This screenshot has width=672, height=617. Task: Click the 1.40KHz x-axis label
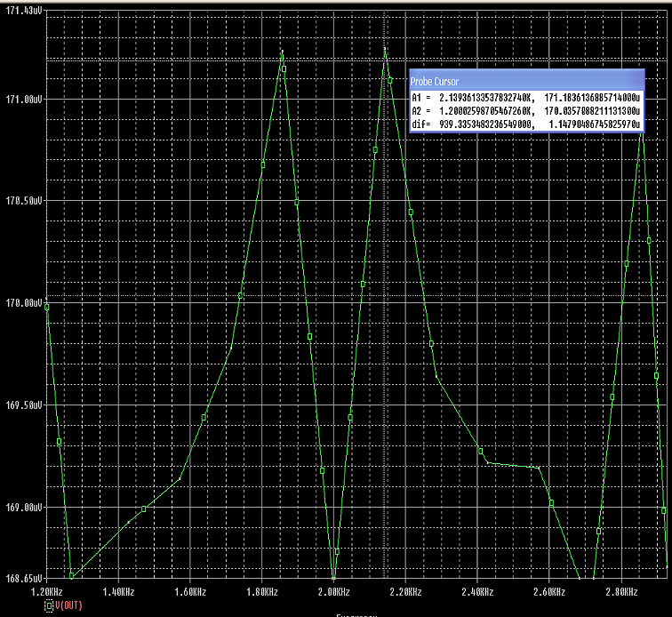[x=118, y=592]
